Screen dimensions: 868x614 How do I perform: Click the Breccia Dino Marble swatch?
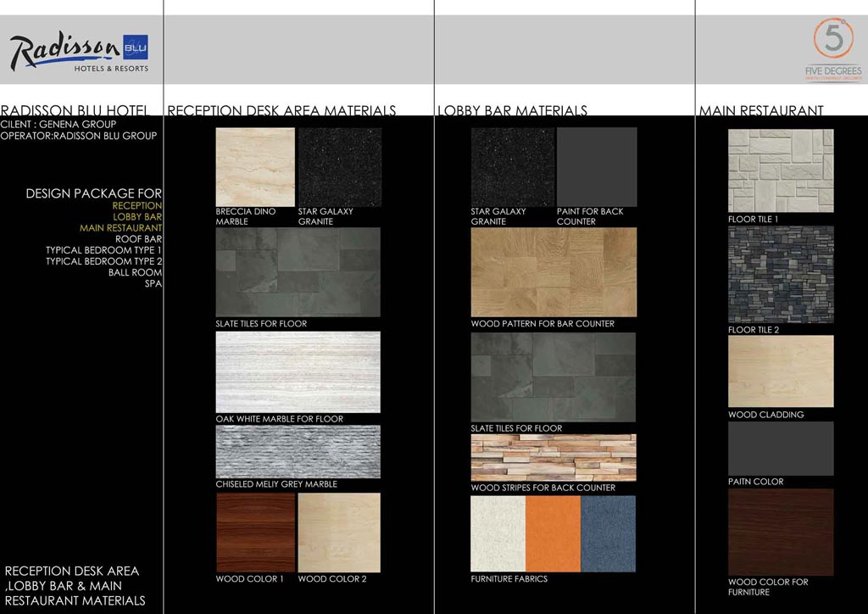pyautogui.click(x=255, y=167)
